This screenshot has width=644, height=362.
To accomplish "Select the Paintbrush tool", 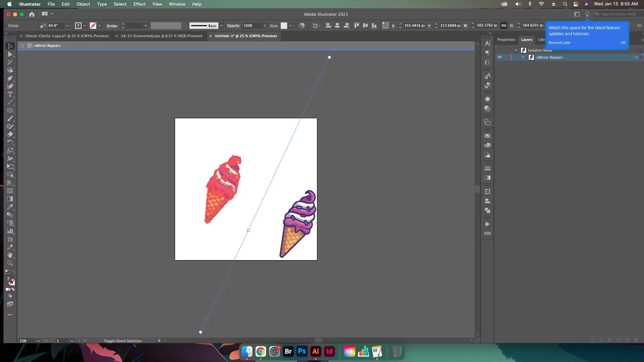I will pos(10,119).
